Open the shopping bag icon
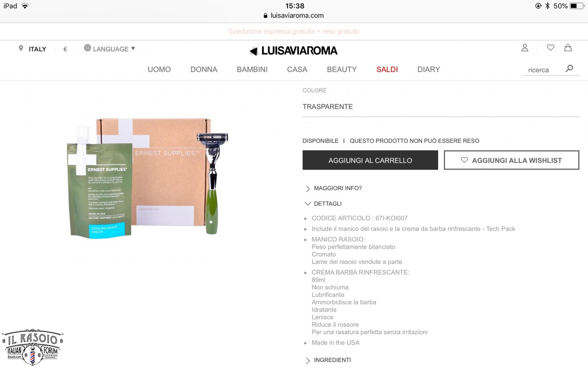The height and width of the screenshot is (368, 588). pos(568,48)
